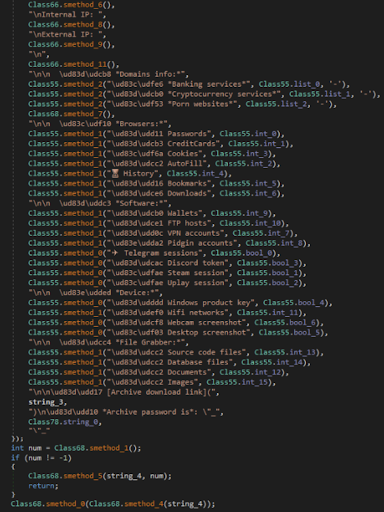The height and width of the screenshot is (512, 384).
Task: Click the Database files code line
Action: coord(169,362)
